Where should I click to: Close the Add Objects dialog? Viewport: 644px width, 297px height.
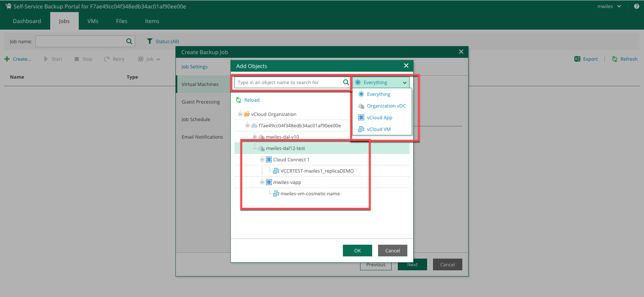click(406, 65)
